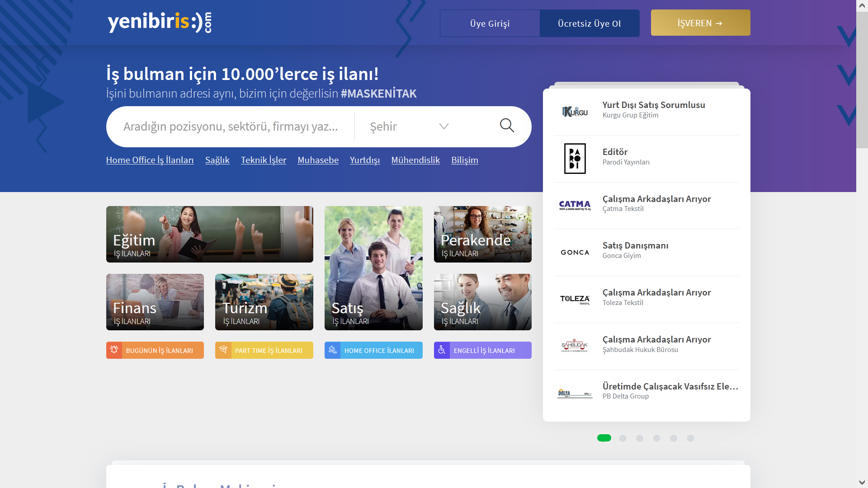Viewport: 868px width, 488px height.
Task: Click BUGÜNÜN İŞ İLANLARI button
Action: [x=155, y=350]
